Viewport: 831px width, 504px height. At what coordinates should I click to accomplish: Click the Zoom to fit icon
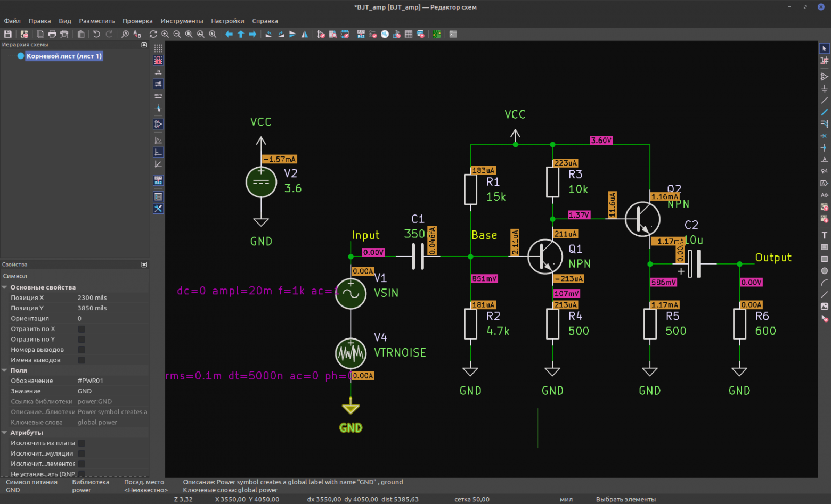coord(189,34)
